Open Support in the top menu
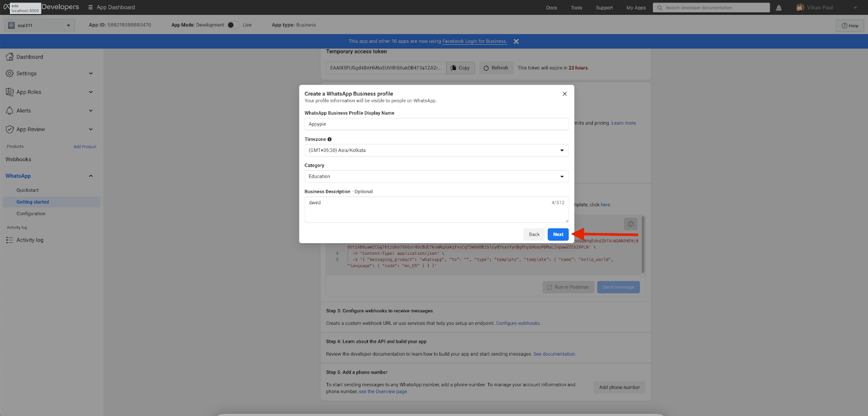Image resolution: width=868 pixels, height=416 pixels. 604,8
